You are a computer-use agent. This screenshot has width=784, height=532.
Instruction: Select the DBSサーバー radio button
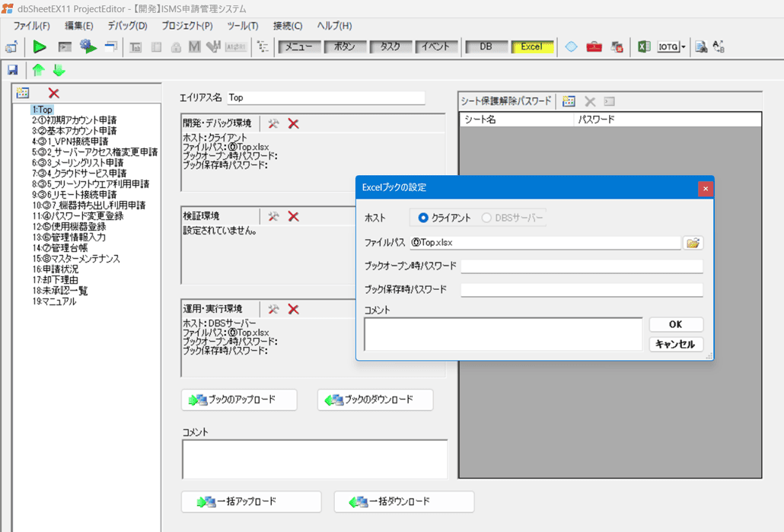tap(487, 218)
